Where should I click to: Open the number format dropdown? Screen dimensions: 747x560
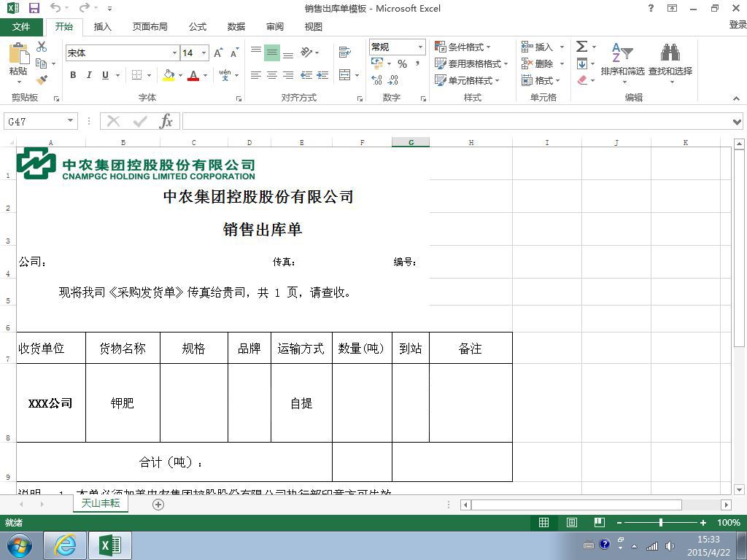pos(420,47)
